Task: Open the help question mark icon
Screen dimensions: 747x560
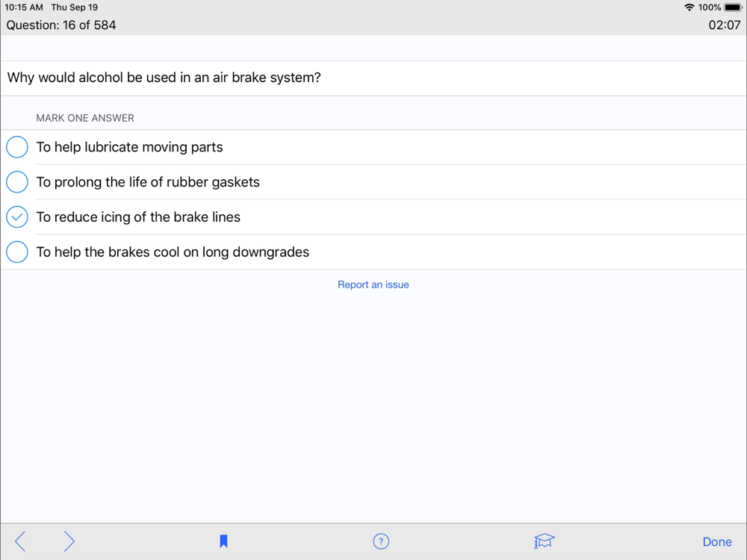Action: tap(381, 541)
